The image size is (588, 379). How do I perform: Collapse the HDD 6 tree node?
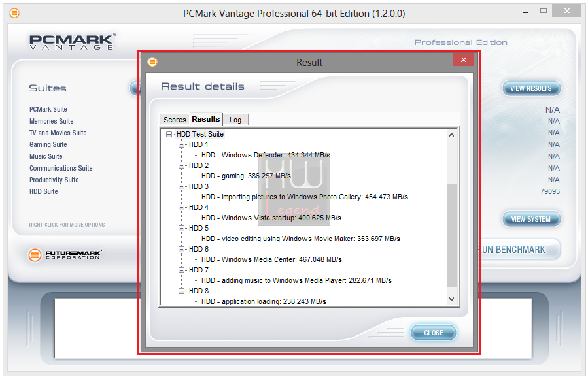point(181,249)
